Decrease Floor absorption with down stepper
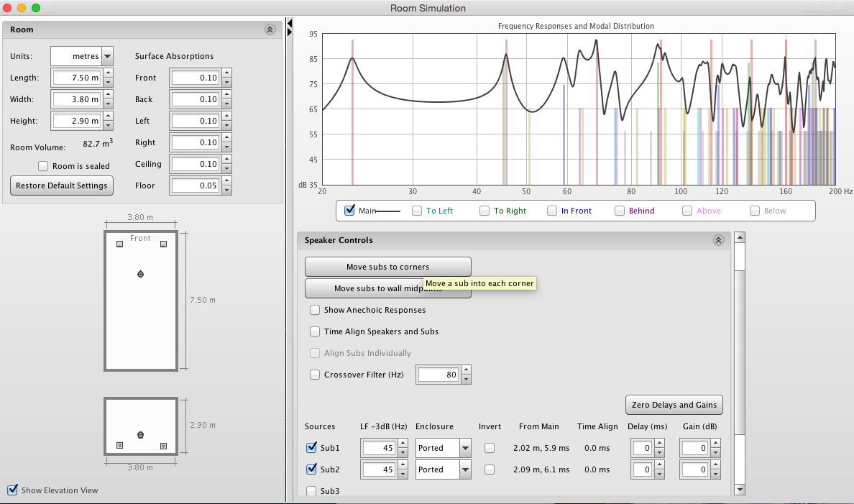Screen dimensions: 854x504 tap(226, 190)
